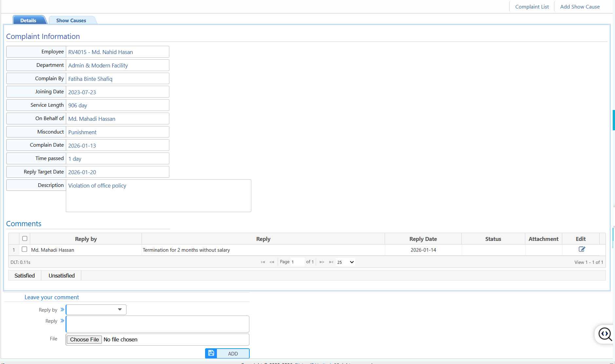Click Choose File to attach a file

point(84,339)
